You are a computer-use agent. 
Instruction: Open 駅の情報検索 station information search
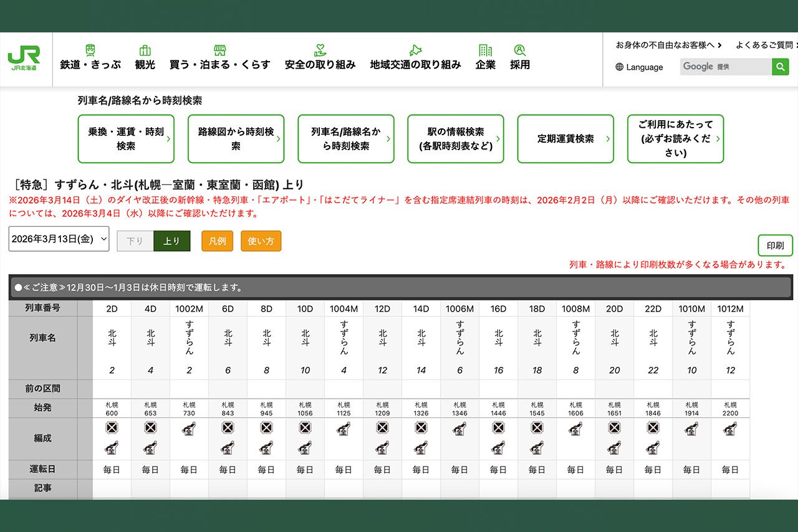(456, 138)
